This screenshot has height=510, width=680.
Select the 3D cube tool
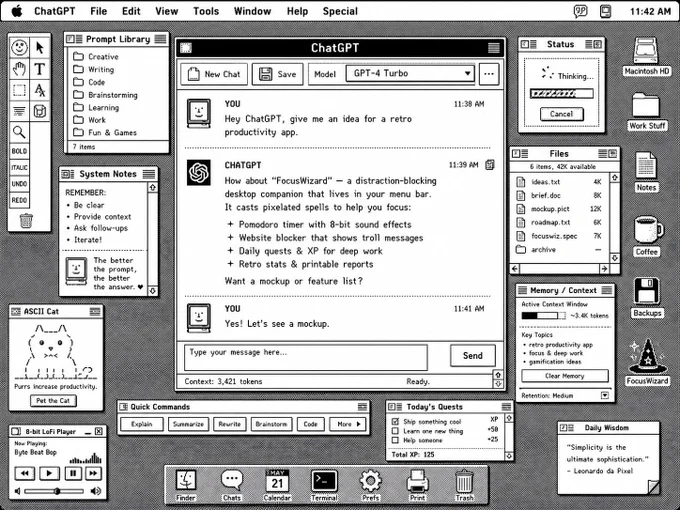click(x=39, y=111)
